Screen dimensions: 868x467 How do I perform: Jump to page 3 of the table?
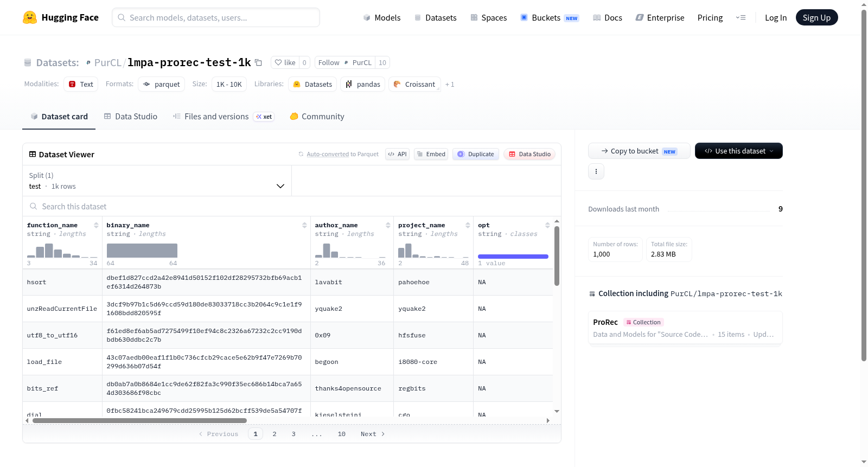pyautogui.click(x=293, y=434)
